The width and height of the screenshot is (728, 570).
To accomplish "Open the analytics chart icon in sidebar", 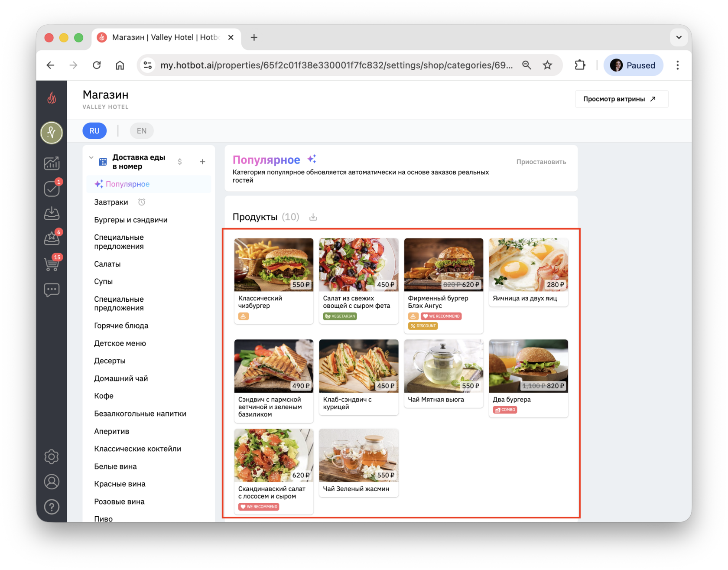I will 52,163.
